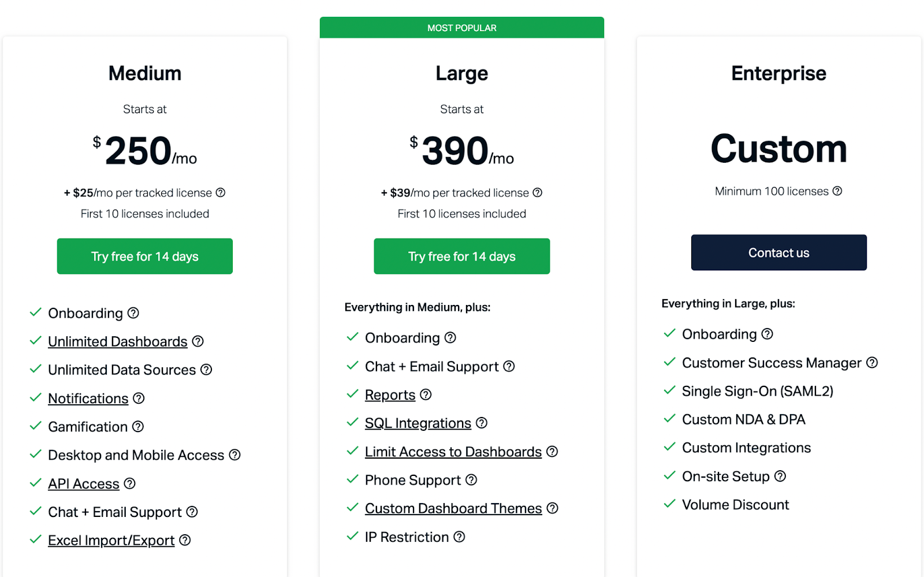
Task: Open the Unlimited Dashboards link
Action: (x=118, y=342)
